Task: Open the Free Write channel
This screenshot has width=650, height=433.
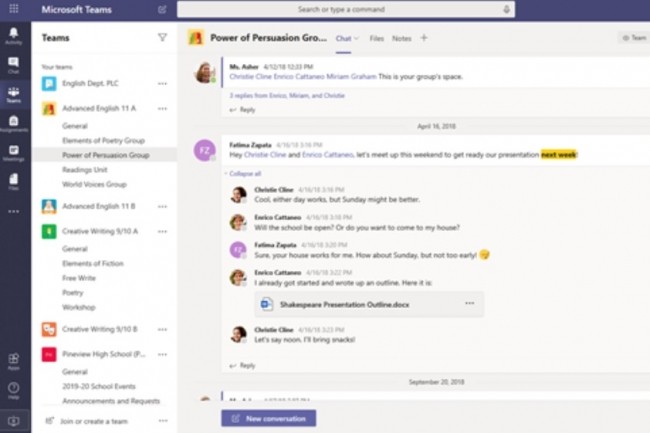Action: (x=79, y=278)
